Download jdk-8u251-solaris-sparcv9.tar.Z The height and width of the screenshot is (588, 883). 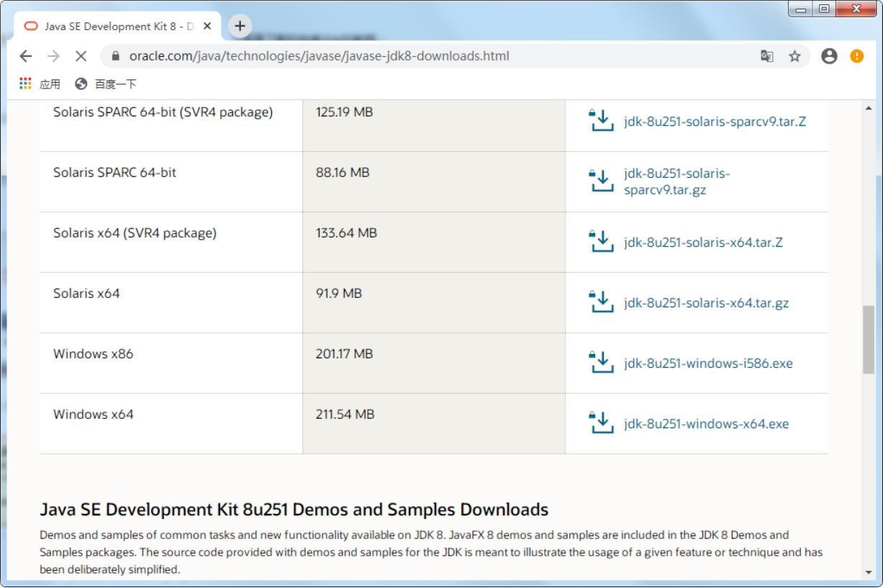click(x=715, y=122)
